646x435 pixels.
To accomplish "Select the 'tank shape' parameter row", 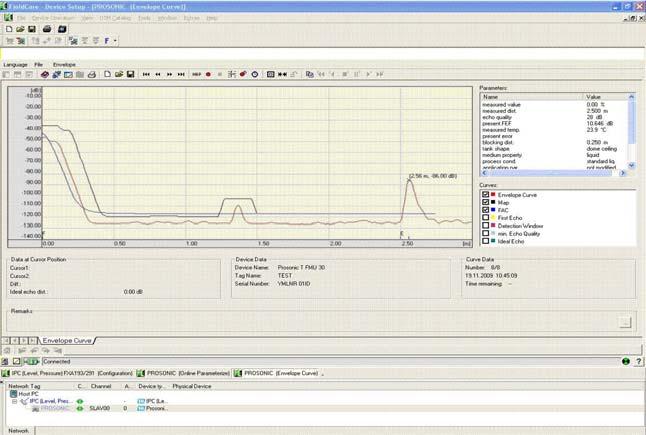I will tap(554, 149).
